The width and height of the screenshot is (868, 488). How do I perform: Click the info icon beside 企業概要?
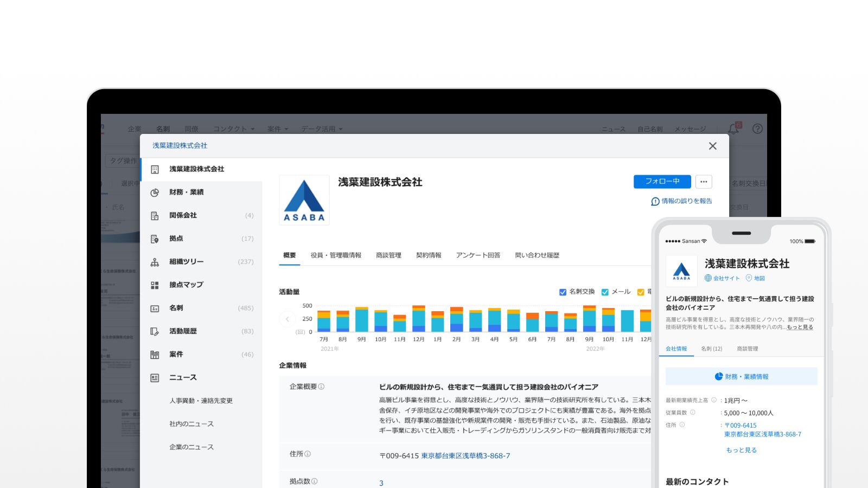coord(321,387)
